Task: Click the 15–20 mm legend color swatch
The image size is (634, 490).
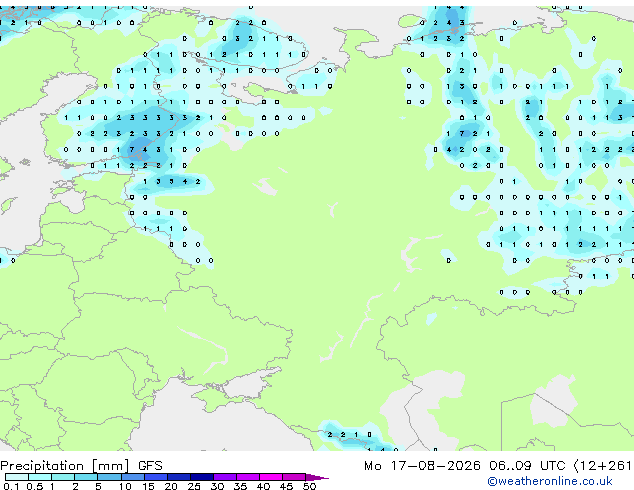Action: [x=156, y=477]
